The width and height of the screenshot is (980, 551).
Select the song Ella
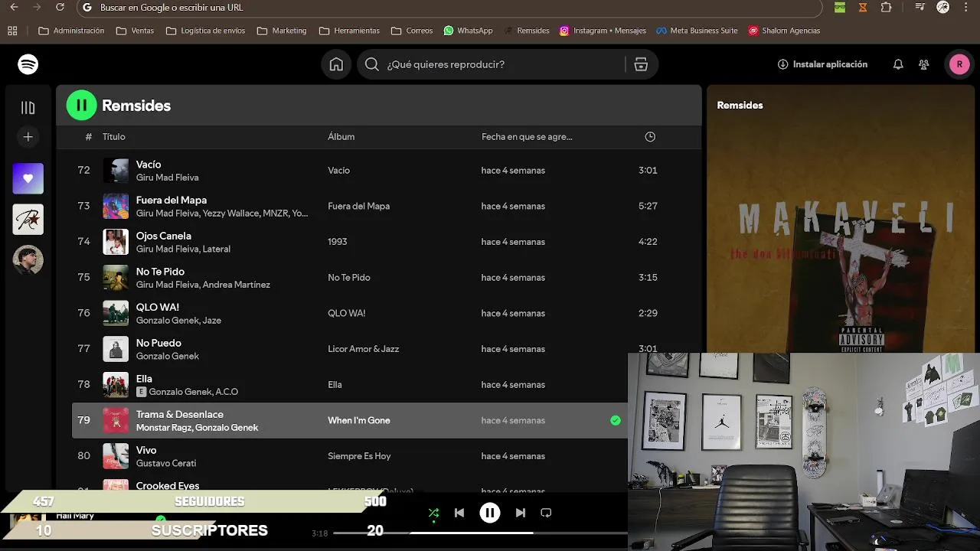coord(144,379)
